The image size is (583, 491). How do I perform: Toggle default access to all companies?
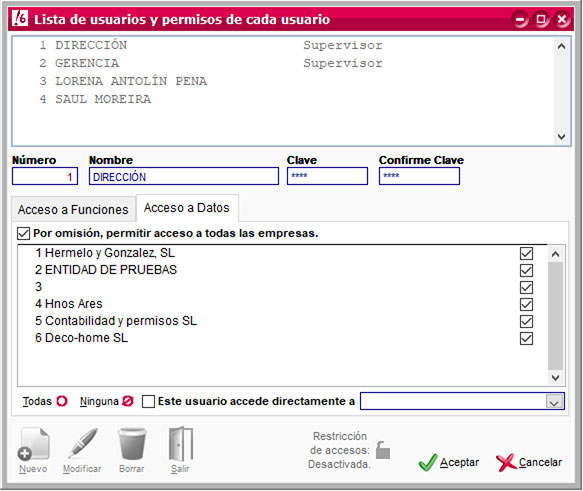click(23, 233)
